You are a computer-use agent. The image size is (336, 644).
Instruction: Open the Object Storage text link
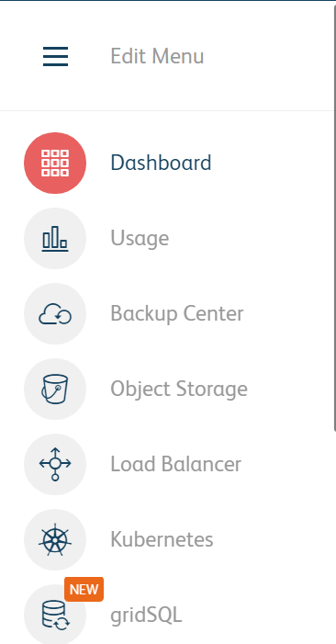click(179, 390)
